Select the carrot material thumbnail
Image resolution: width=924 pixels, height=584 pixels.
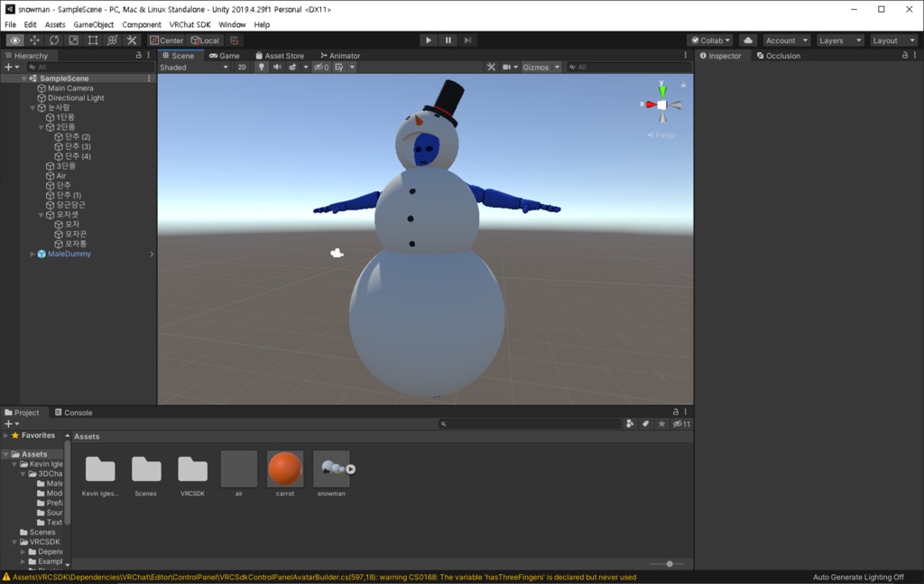coord(284,469)
